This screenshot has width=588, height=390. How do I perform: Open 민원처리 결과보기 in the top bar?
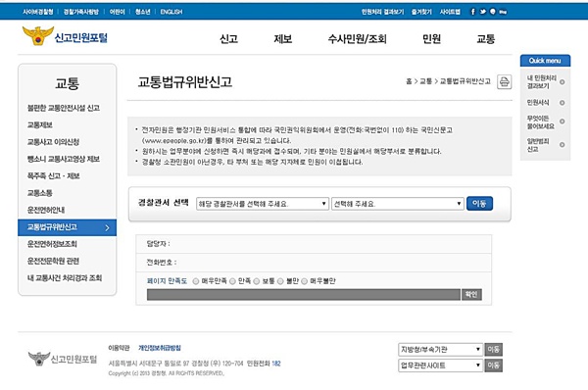tap(382, 12)
